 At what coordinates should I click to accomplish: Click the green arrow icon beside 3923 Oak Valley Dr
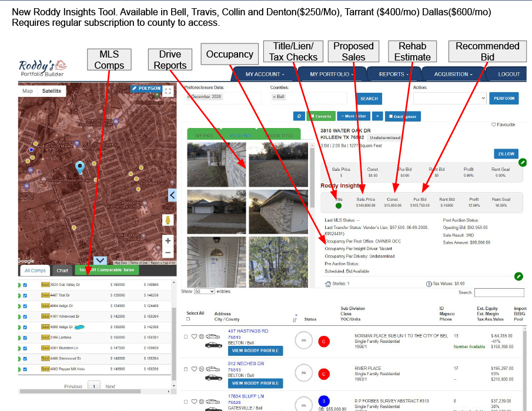tap(19, 285)
